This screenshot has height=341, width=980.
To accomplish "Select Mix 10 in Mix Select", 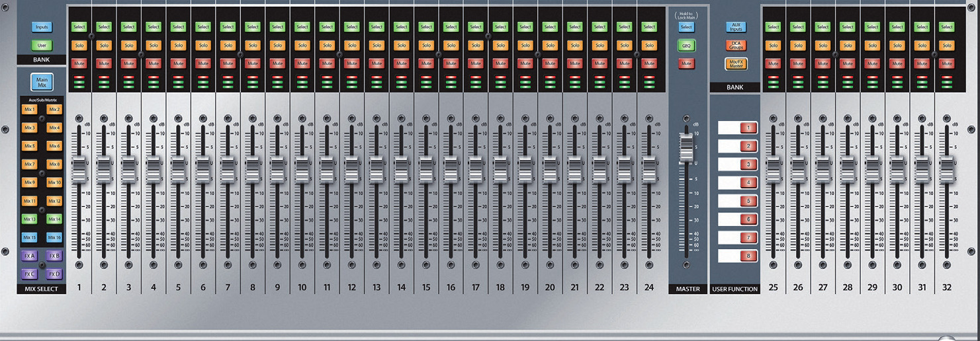I will [x=54, y=182].
